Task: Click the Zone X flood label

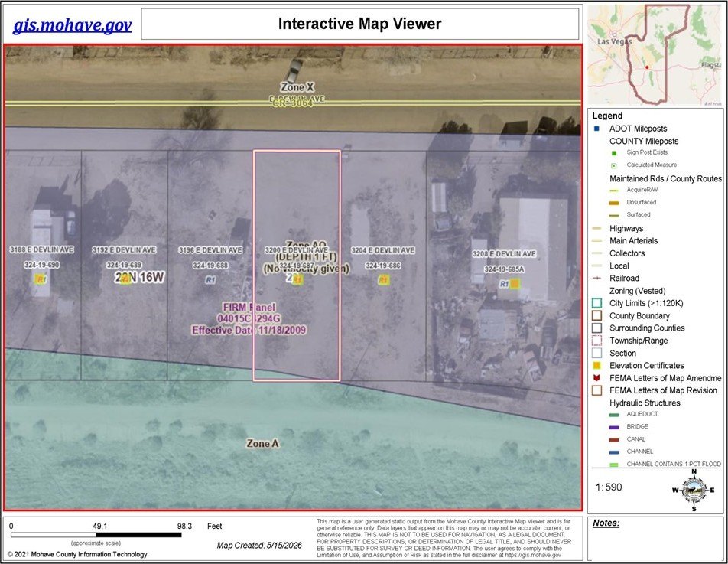Action: 297,87
